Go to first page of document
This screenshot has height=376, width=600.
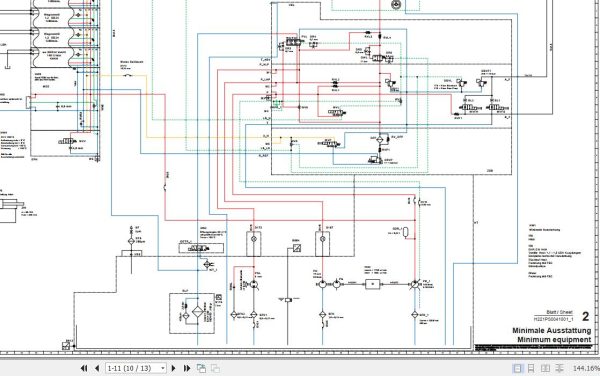coord(84,368)
